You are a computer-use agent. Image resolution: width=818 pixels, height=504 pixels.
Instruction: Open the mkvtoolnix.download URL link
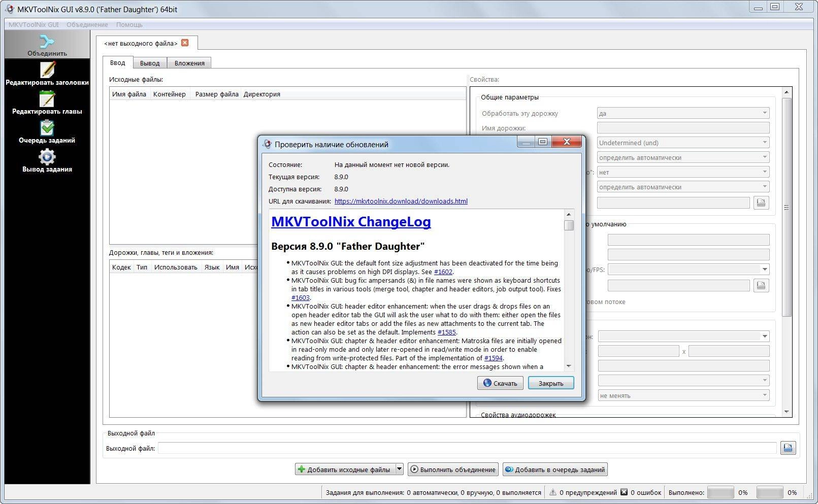(401, 201)
